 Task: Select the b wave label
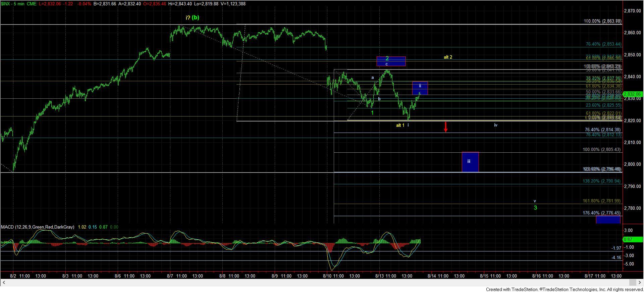(x=379, y=99)
